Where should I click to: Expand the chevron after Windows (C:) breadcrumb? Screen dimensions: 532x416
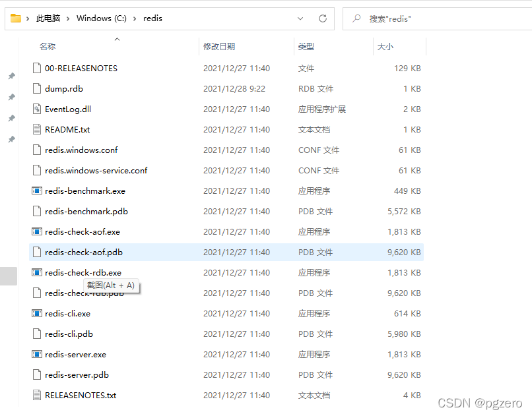point(135,18)
